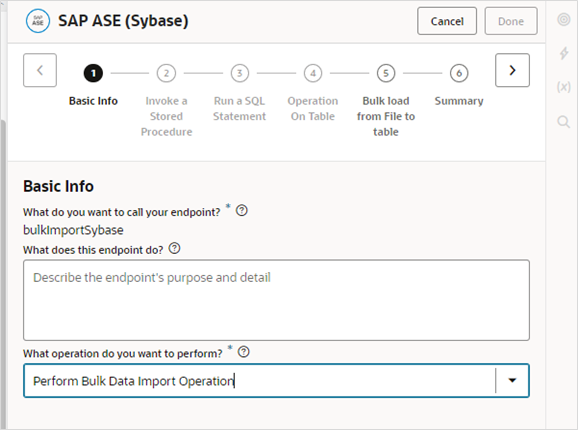Click the SAP ASE adapter logo icon
The width and height of the screenshot is (578, 430).
(38, 21)
